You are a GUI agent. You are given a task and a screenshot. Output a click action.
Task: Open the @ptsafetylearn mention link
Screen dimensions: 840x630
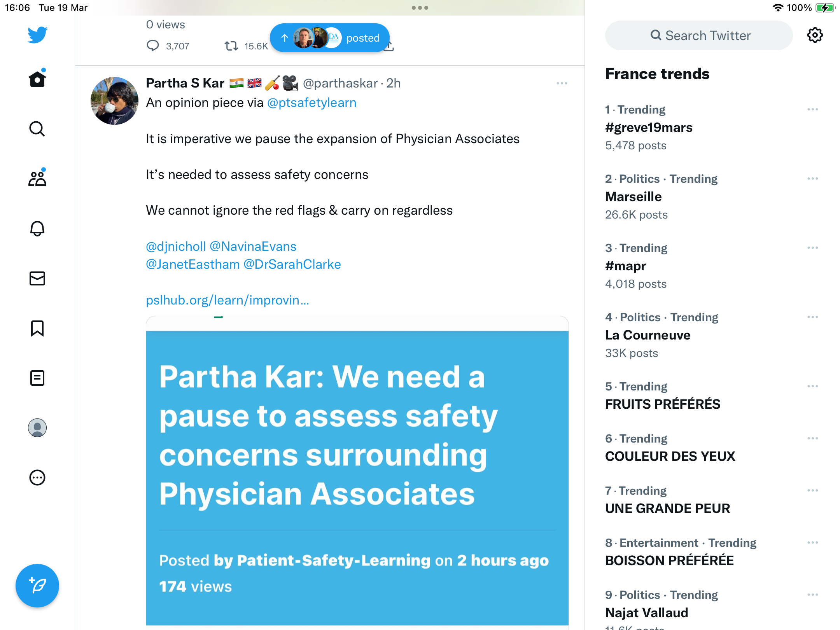pyautogui.click(x=311, y=103)
